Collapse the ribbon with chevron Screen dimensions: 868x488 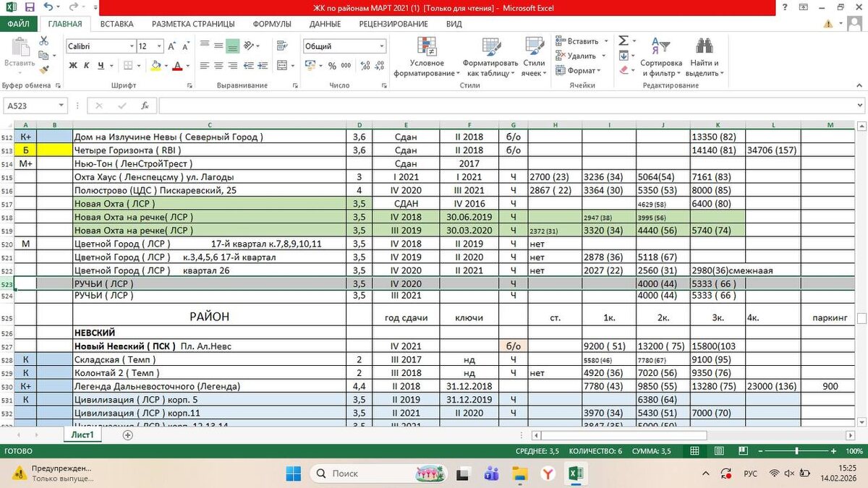pos(859,85)
